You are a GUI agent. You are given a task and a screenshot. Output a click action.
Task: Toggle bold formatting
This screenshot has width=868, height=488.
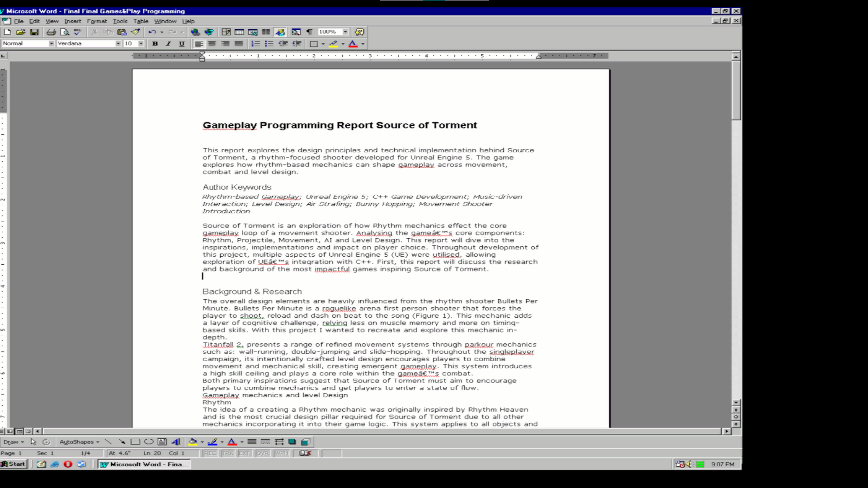(x=155, y=44)
